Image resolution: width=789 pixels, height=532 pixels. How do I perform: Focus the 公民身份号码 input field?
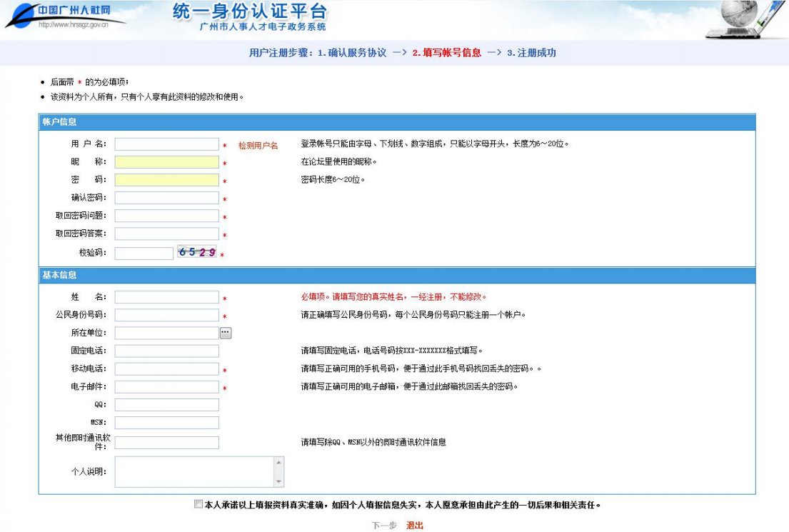[x=166, y=315]
